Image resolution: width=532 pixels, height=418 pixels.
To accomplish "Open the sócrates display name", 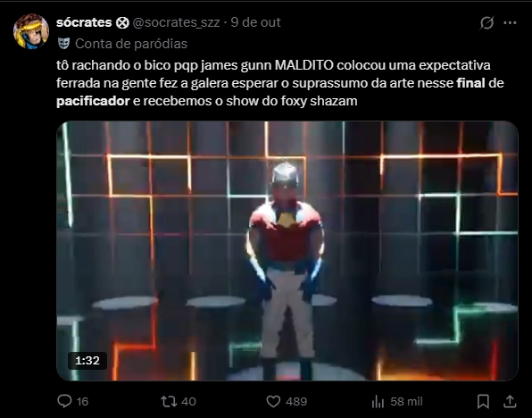I will point(84,22).
